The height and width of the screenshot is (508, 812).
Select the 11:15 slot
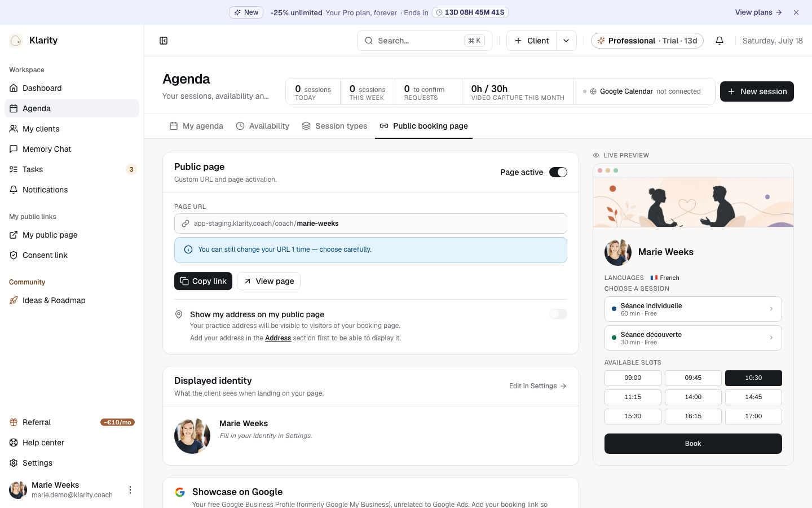pyautogui.click(x=633, y=397)
